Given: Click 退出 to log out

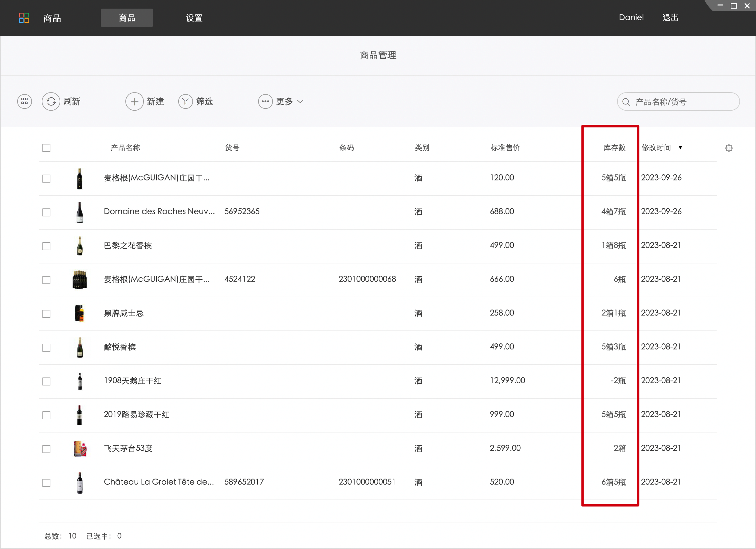Looking at the screenshot, I should pos(670,17).
